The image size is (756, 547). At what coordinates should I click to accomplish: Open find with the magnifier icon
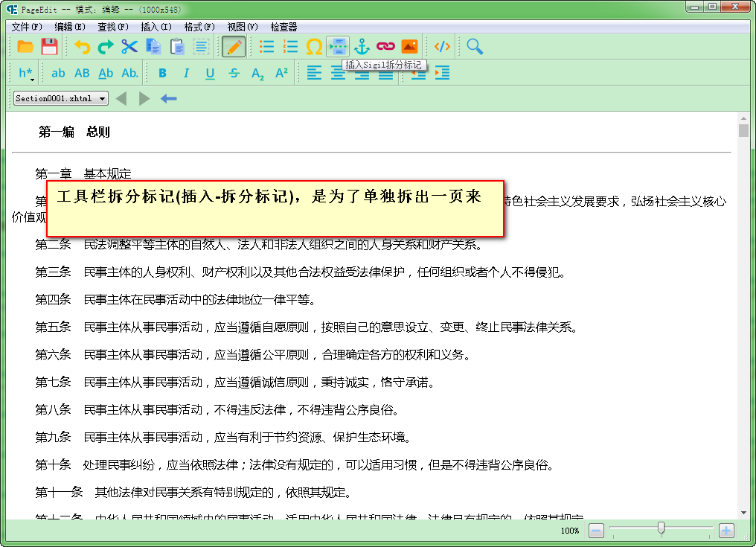[x=475, y=47]
